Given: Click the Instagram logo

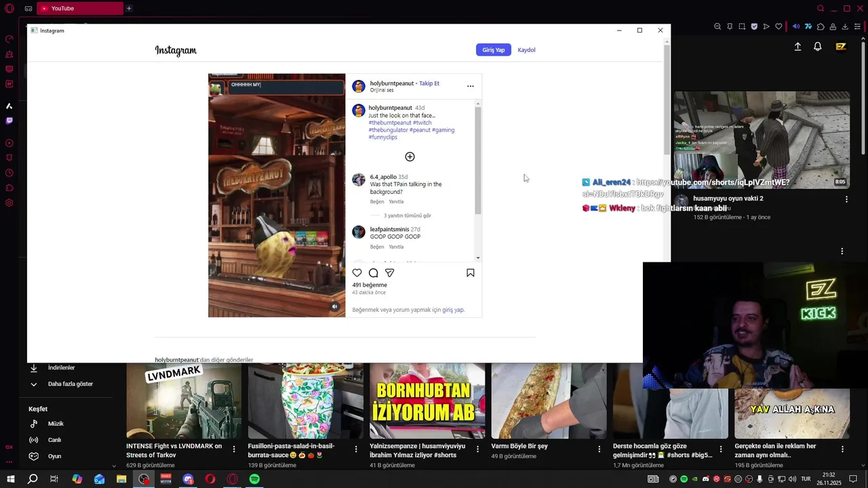Looking at the screenshot, I should [x=176, y=50].
